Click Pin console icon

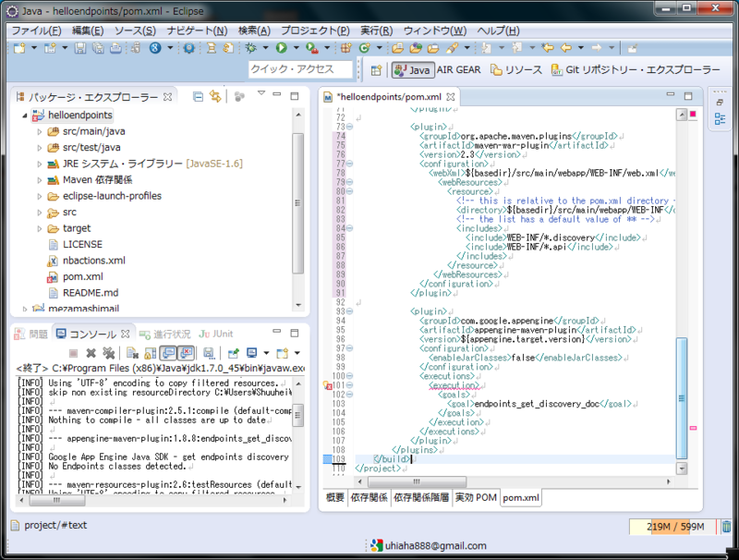click(234, 353)
